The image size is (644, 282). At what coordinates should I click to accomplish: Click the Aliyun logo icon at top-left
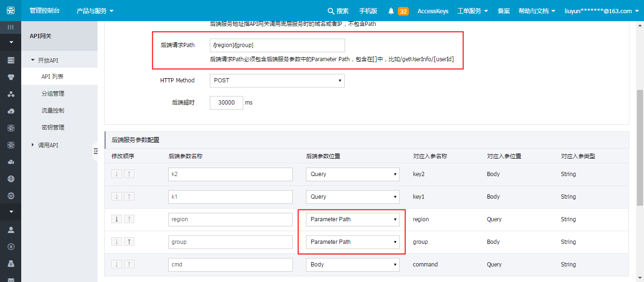point(10,10)
